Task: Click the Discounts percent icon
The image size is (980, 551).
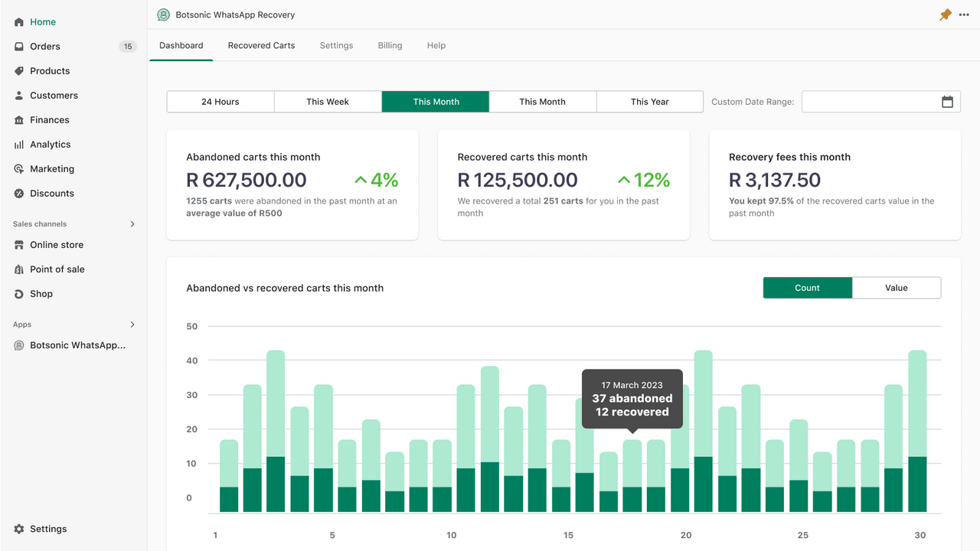Action: tap(19, 194)
